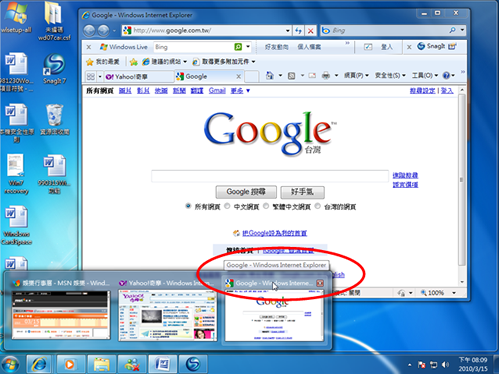Open Bing search provider dropdown arrow
Screen dimensions: 499x374
(462, 30)
